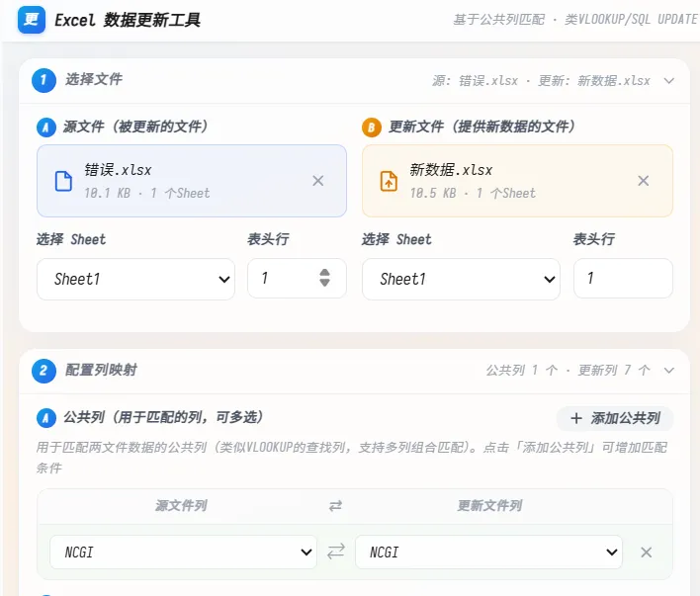Click the blue A badge beside 源文件
This screenshot has height=596, width=700.
[46, 128]
